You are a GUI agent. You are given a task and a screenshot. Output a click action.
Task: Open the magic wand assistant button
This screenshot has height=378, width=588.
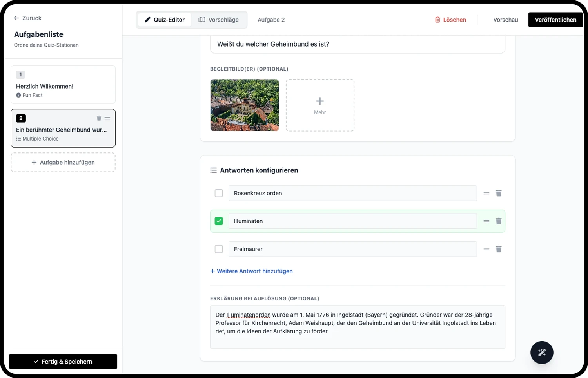pyautogui.click(x=542, y=353)
